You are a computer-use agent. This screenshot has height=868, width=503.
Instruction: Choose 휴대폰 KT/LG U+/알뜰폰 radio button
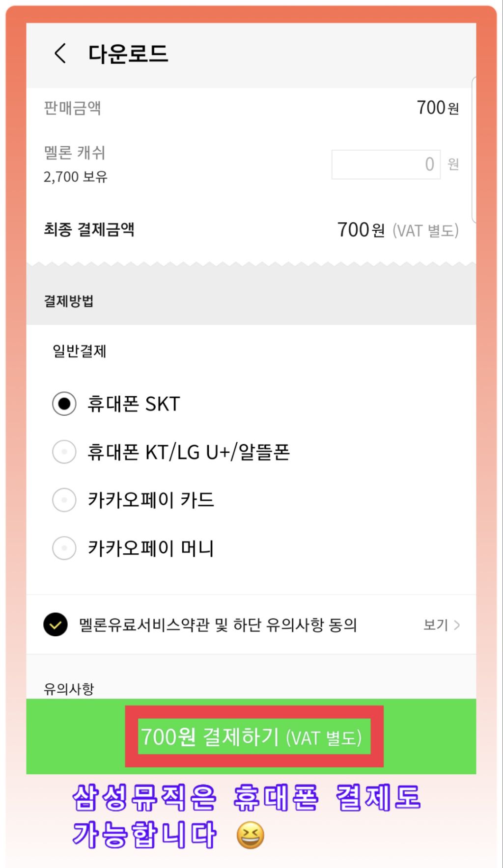(64, 452)
